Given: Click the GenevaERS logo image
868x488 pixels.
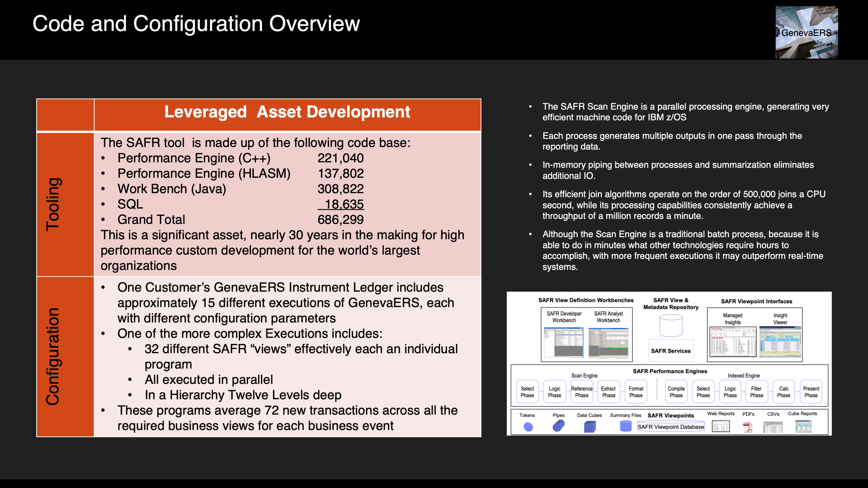Looking at the screenshot, I should point(807,32).
